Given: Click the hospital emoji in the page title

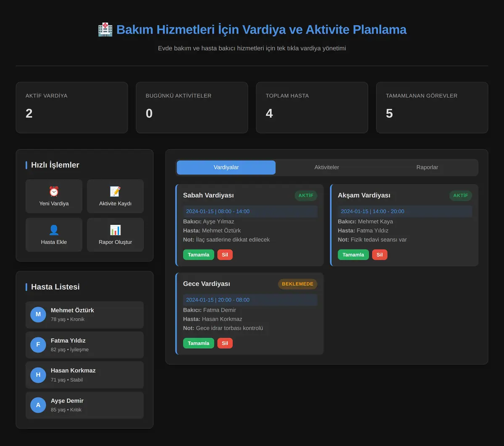Looking at the screenshot, I should (105, 30).
